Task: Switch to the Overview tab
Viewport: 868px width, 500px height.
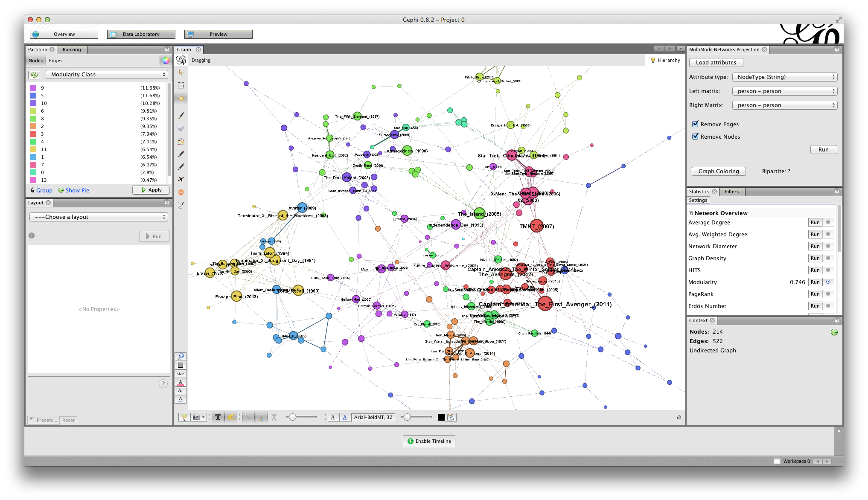Action: pyautogui.click(x=64, y=34)
